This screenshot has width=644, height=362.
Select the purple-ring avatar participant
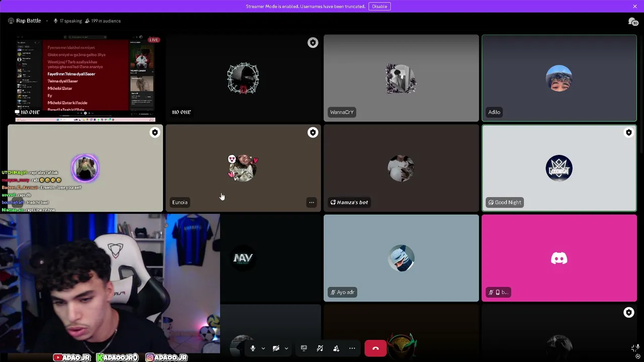click(85, 168)
